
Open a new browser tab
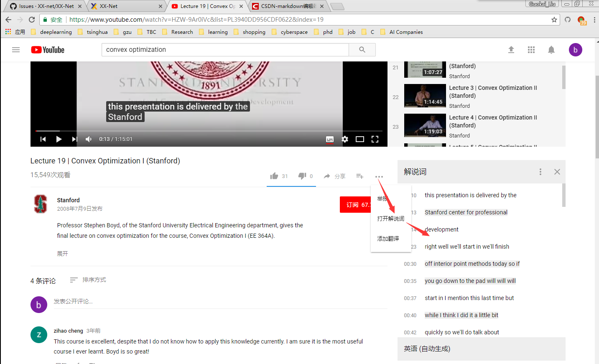point(337,6)
